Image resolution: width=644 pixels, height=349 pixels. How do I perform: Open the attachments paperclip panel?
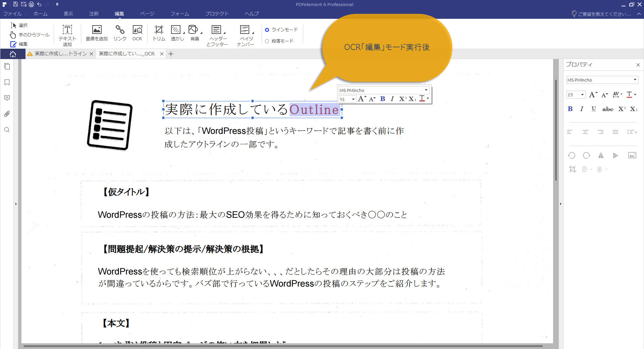7,114
